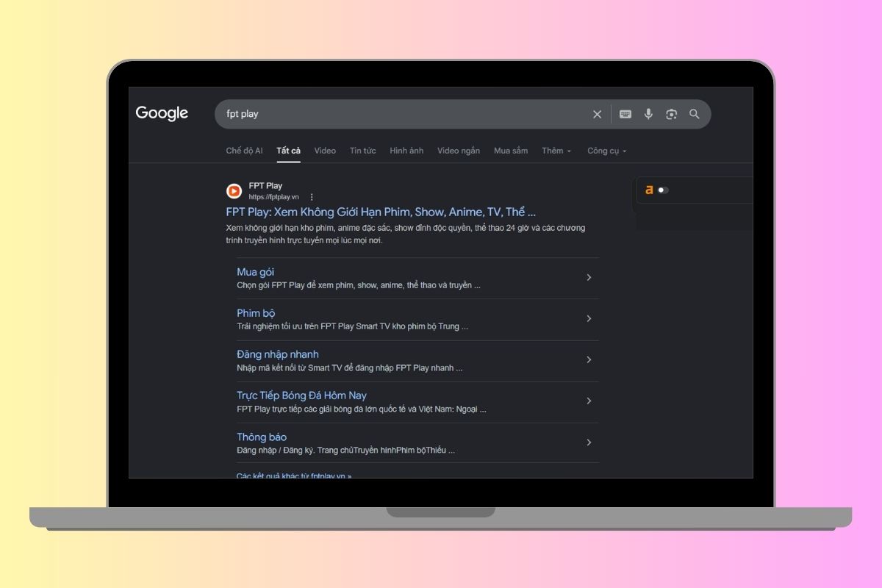The width and height of the screenshot is (882, 588).
Task: Open the Phim bộ sitelink
Action: pos(256,313)
